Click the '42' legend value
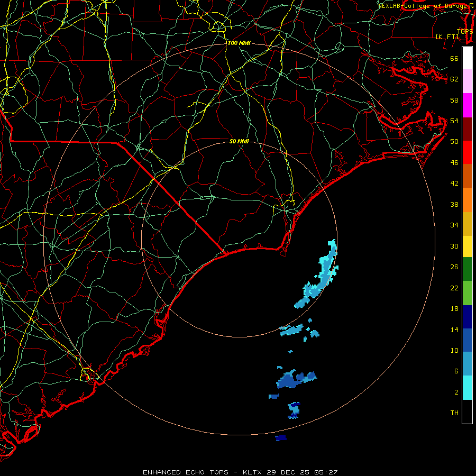Image resolution: width=476 pixels, height=476 pixels. click(x=454, y=184)
